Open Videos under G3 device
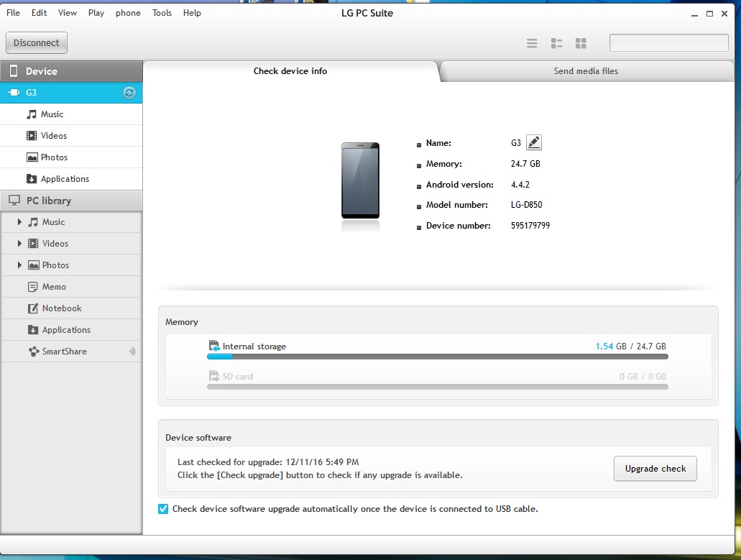This screenshot has width=741, height=560. 71,136
